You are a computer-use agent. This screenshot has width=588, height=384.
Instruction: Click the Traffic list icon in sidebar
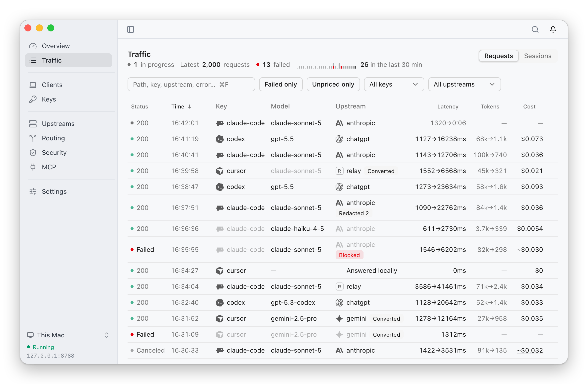[33, 60]
